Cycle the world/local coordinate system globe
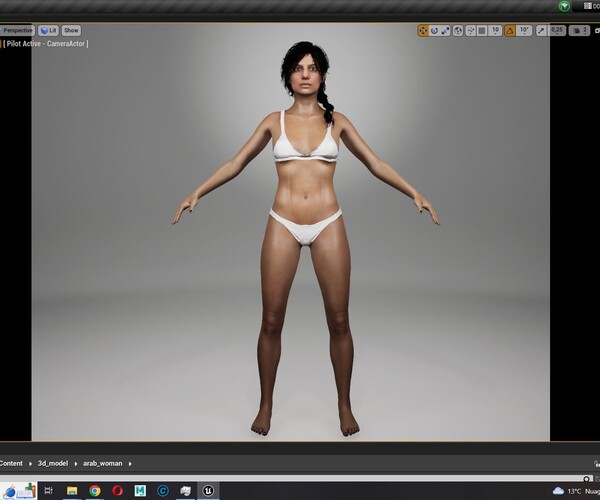Screen dimensions: 600x500 (458, 31)
